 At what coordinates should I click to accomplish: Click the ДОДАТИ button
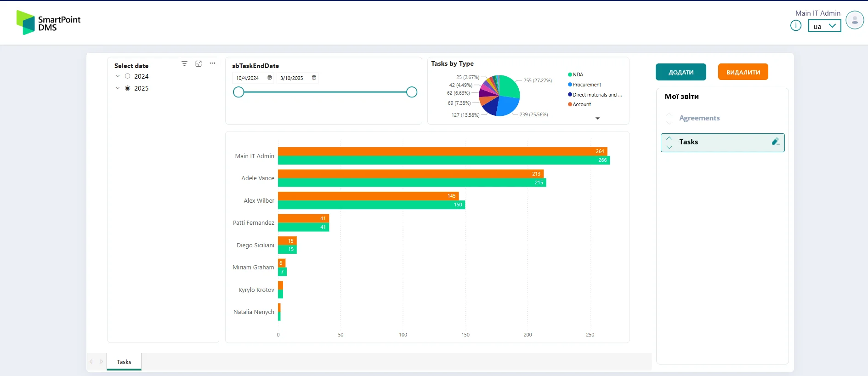pyautogui.click(x=681, y=72)
